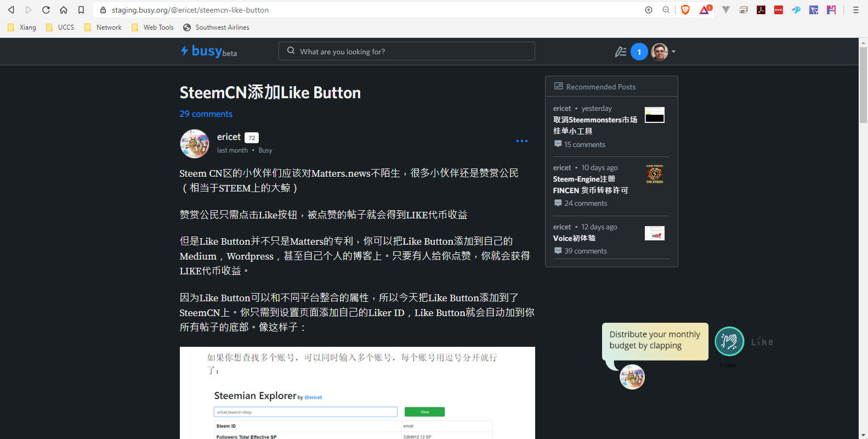
Task: Click the last month post date
Action: pos(232,150)
